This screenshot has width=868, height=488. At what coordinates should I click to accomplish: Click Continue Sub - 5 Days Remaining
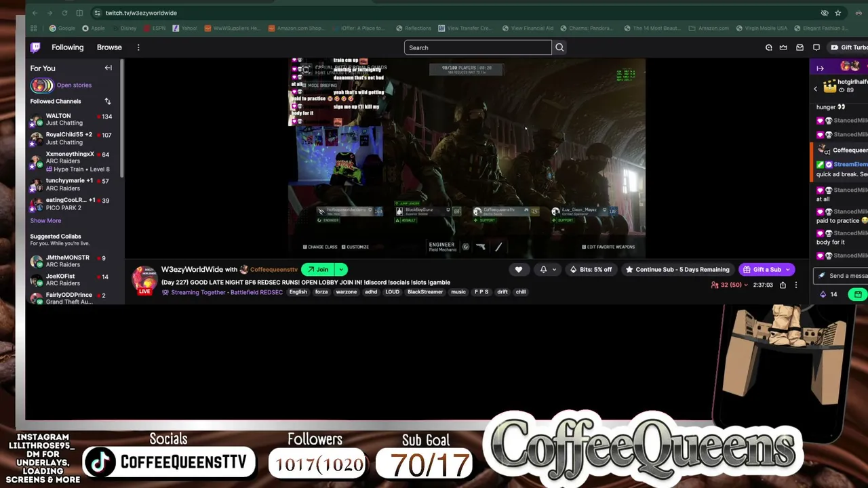pos(677,269)
